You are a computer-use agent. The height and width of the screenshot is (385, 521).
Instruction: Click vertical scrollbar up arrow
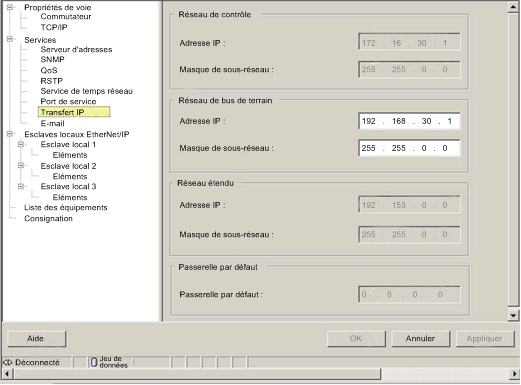pos(513,7)
